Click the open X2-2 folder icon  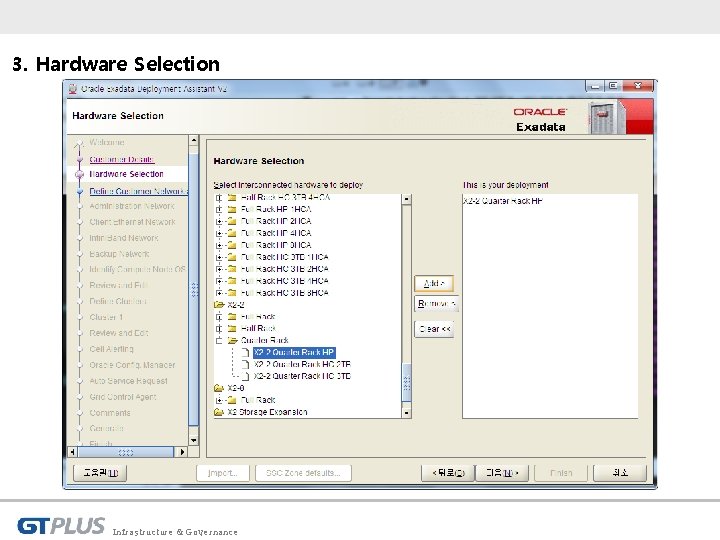[x=219, y=305]
